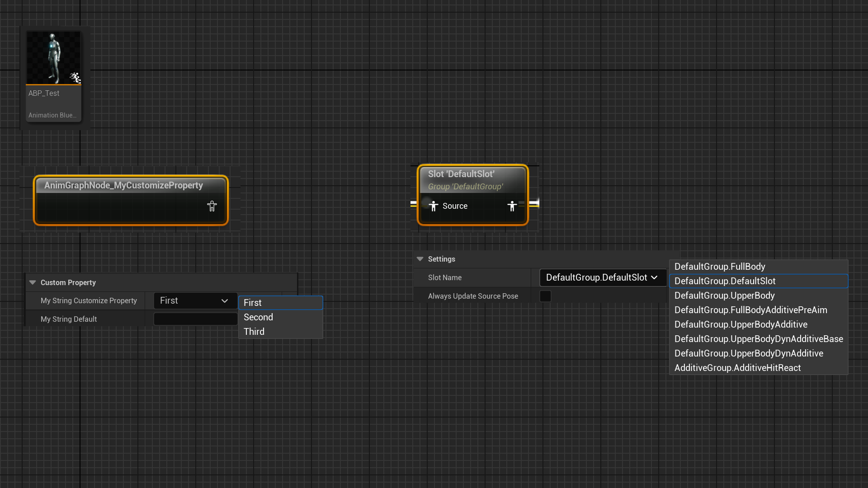The width and height of the screenshot is (868, 488).
Task: Click the ABP_Test asset thumbnail
Action: coord(53,57)
